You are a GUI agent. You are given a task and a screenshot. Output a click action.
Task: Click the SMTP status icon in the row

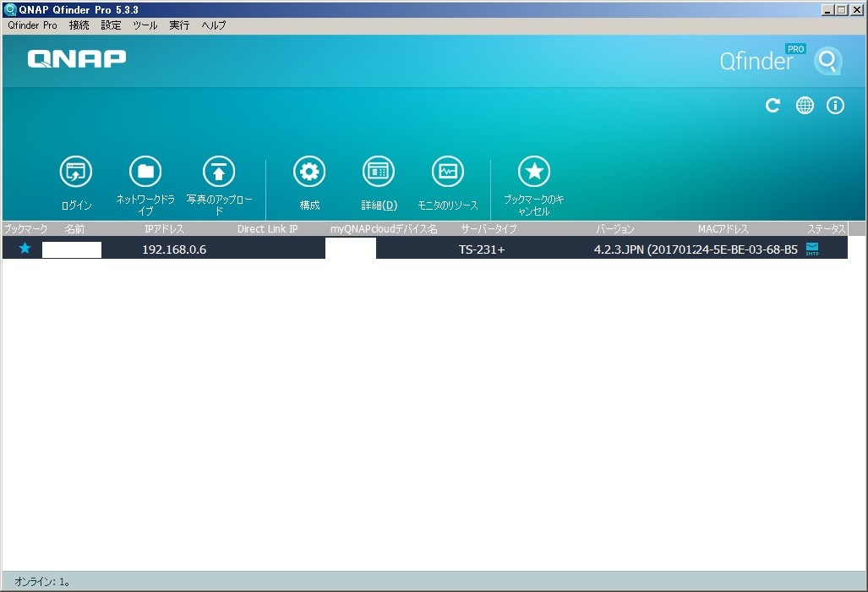[x=812, y=249]
